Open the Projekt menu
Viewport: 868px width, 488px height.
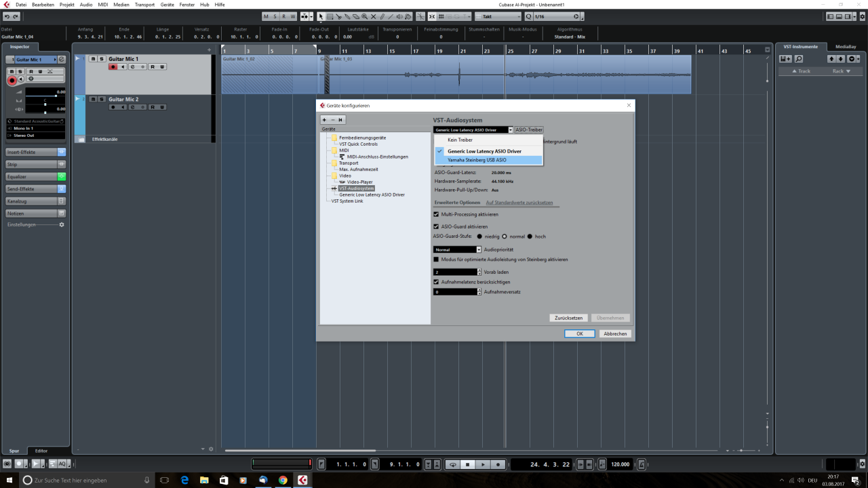[67, 5]
